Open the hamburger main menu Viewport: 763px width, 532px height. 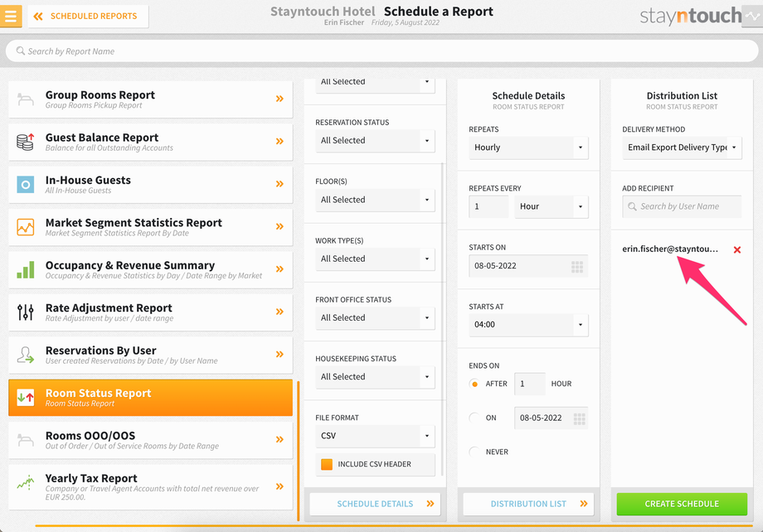pos(11,16)
